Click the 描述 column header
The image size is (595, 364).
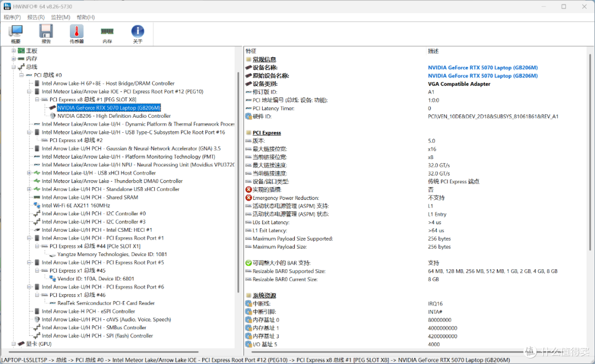point(433,51)
